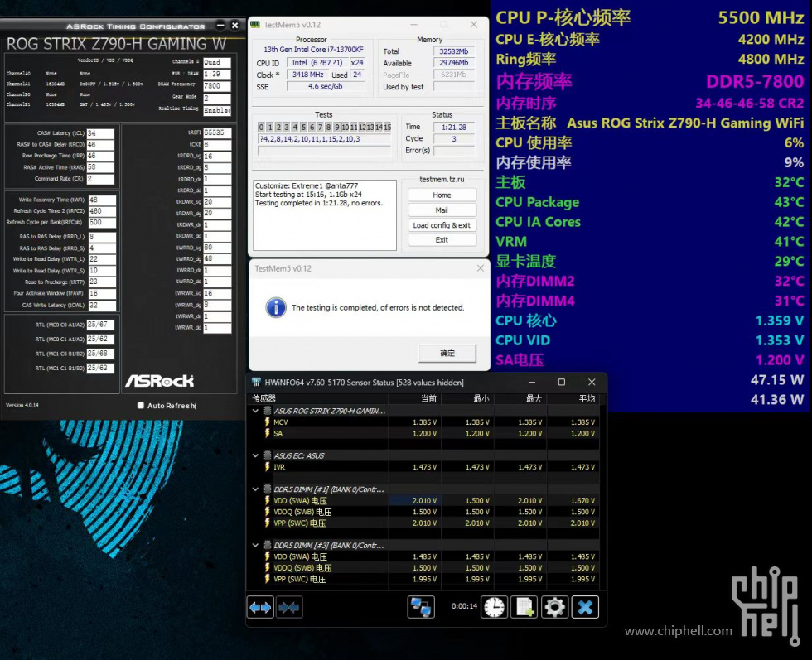The image size is (812, 660).
Task: Click lightning icon beside SA row
Action: [x=267, y=433]
